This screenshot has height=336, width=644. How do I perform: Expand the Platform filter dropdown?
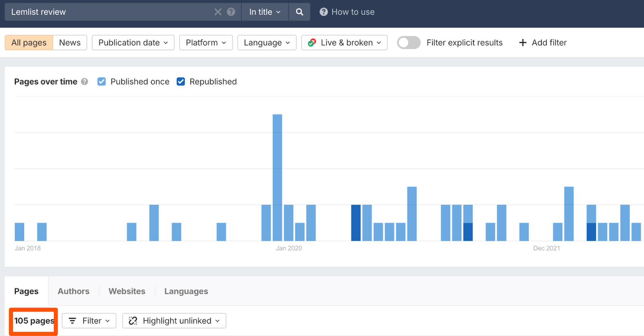206,43
